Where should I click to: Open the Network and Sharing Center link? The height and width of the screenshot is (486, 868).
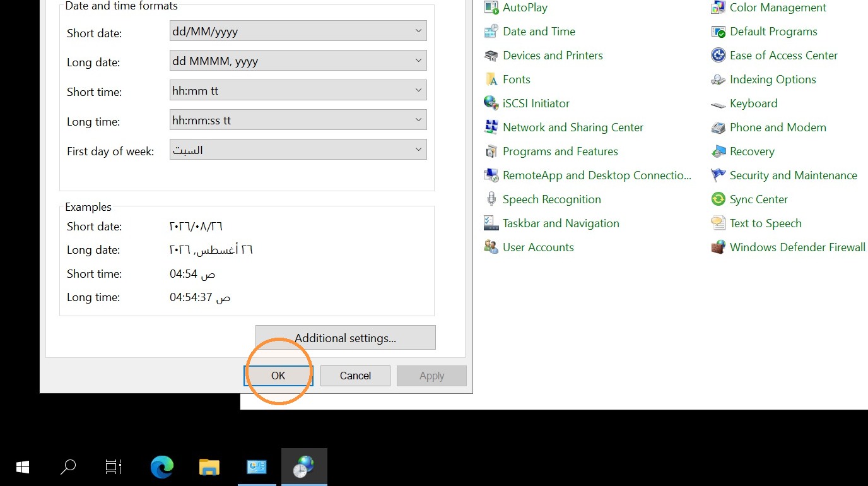click(x=573, y=127)
